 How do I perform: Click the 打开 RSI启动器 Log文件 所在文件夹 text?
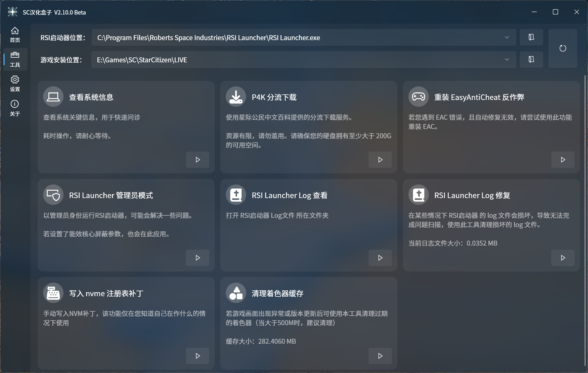click(277, 215)
